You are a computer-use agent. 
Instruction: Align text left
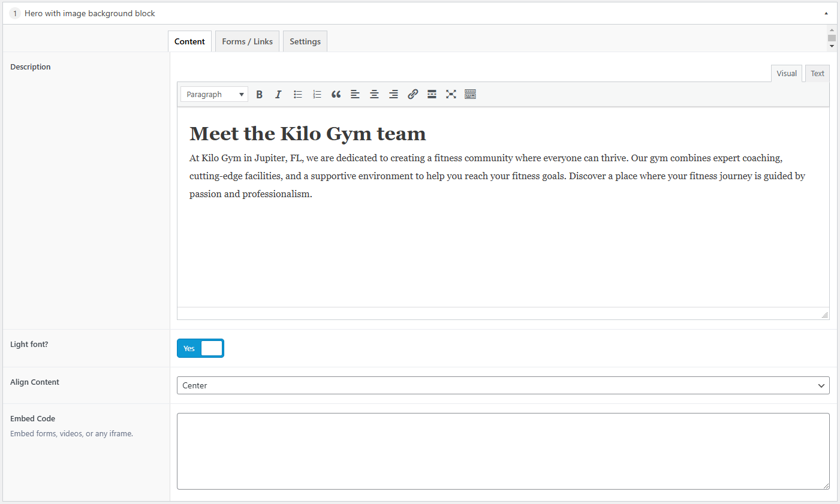point(355,94)
